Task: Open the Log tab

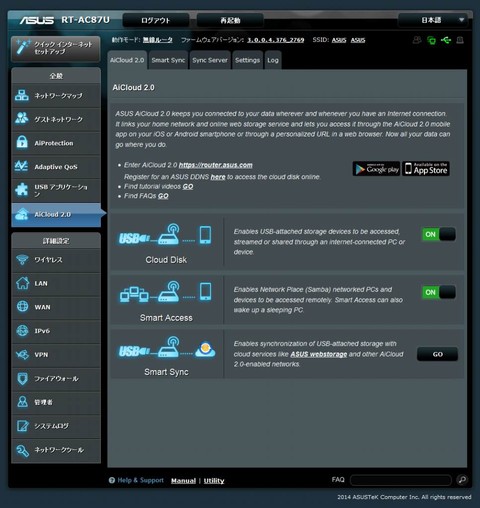Action: [x=273, y=60]
